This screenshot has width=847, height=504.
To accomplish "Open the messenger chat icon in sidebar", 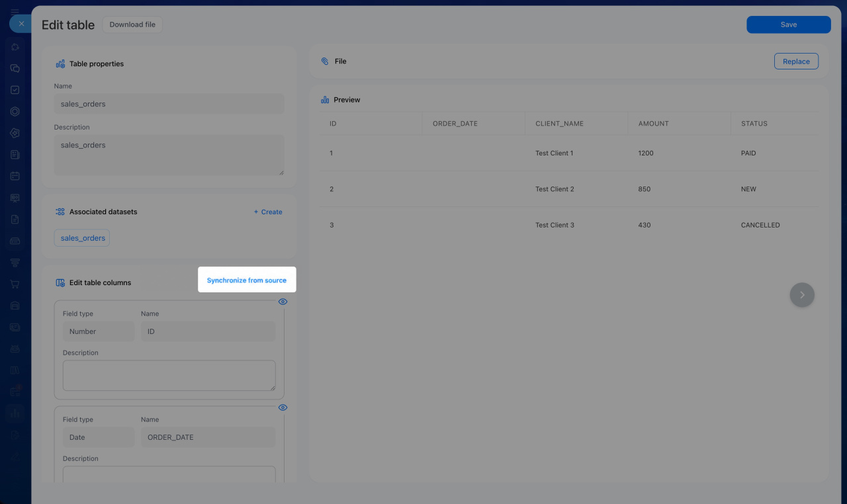I will pos(15,68).
